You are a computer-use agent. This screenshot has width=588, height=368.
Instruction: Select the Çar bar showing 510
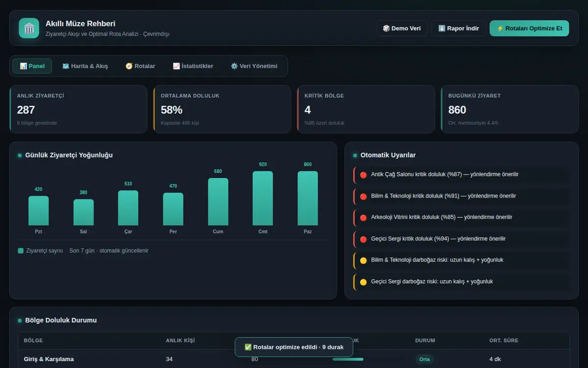pos(128,208)
